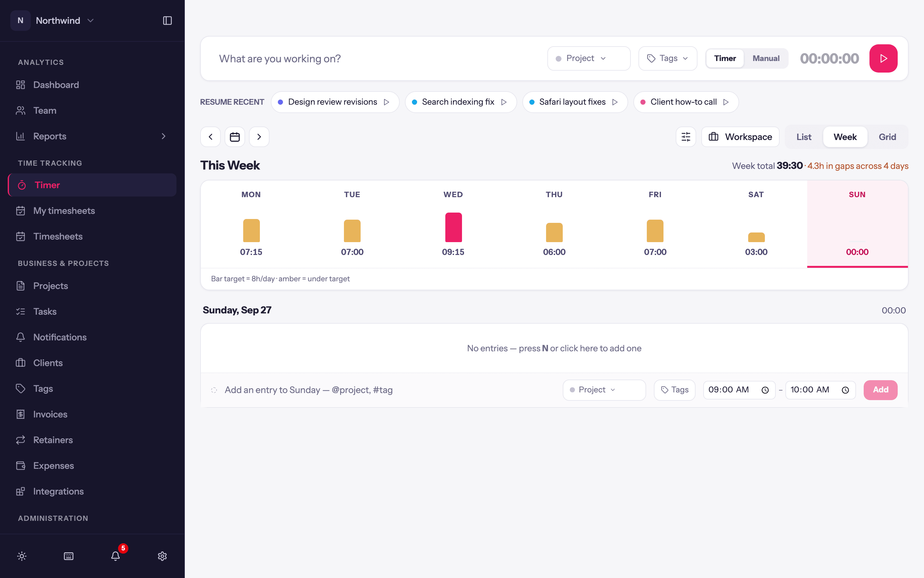
Task: Switch to Timer entry mode
Action: 725,58
